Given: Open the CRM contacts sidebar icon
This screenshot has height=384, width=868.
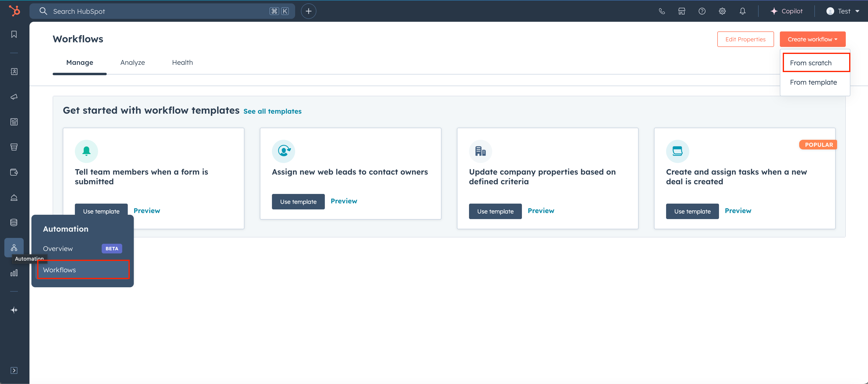Looking at the screenshot, I should (x=14, y=72).
